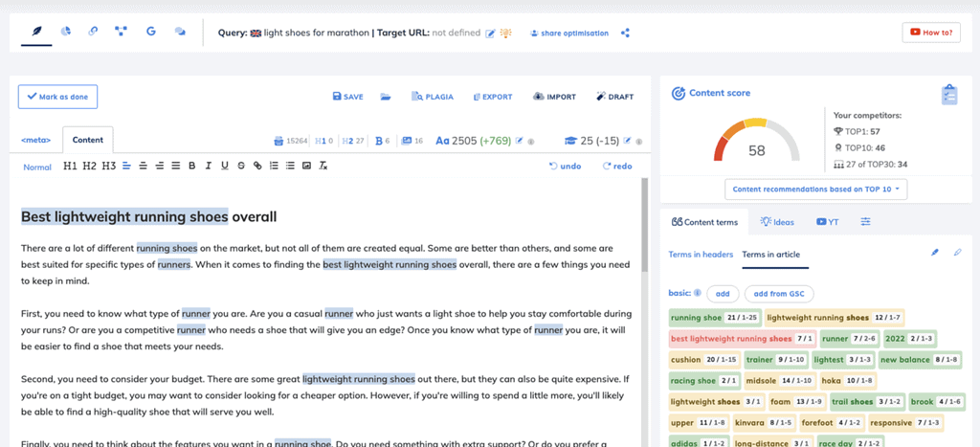Viewport: 980px width, 447px height.
Task: Open the pie chart analysis icon
Action: [x=65, y=32]
